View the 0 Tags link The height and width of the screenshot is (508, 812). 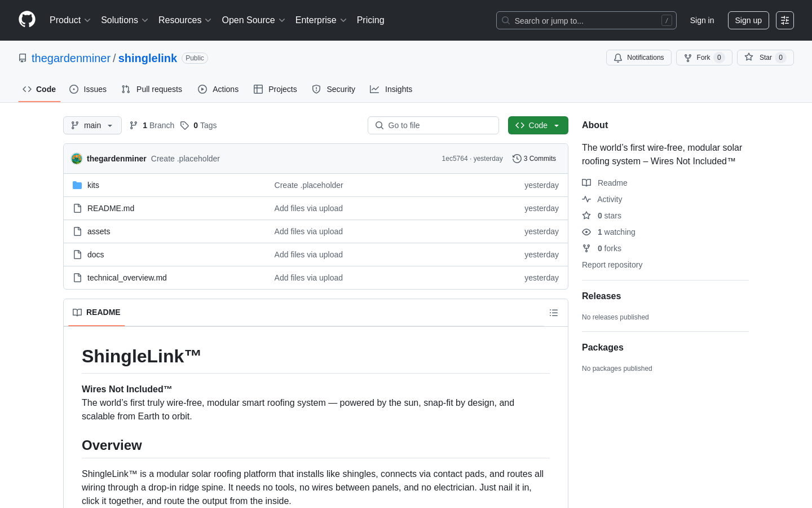click(198, 125)
